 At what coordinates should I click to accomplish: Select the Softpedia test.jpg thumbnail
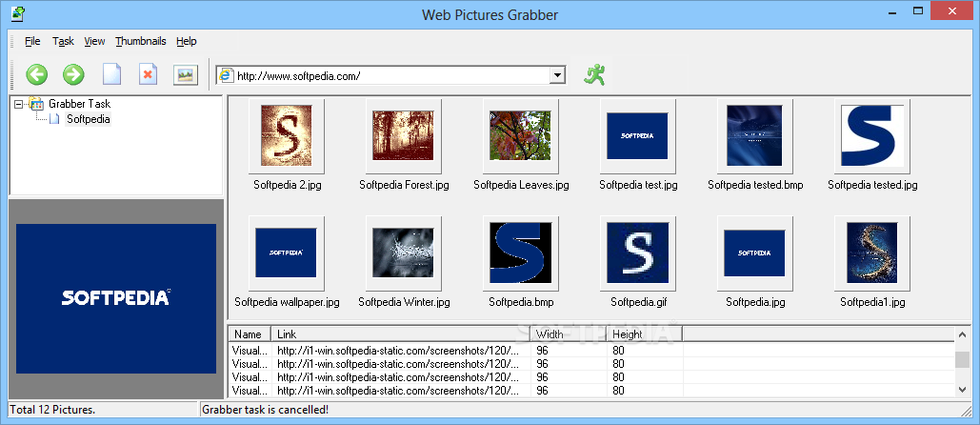638,135
